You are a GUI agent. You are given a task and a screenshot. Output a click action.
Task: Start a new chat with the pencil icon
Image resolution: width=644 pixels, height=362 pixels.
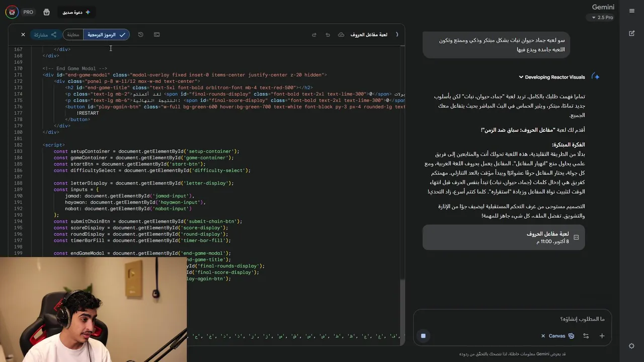(x=632, y=33)
